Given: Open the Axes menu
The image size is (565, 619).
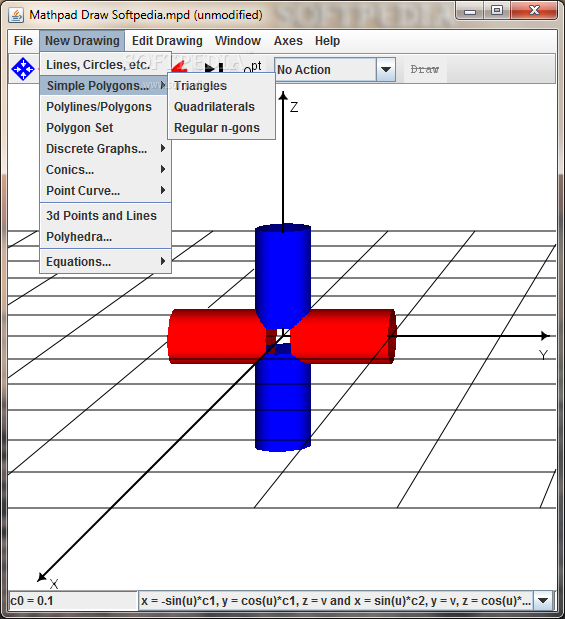Looking at the screenshot, I should click(x=288, y=41).
